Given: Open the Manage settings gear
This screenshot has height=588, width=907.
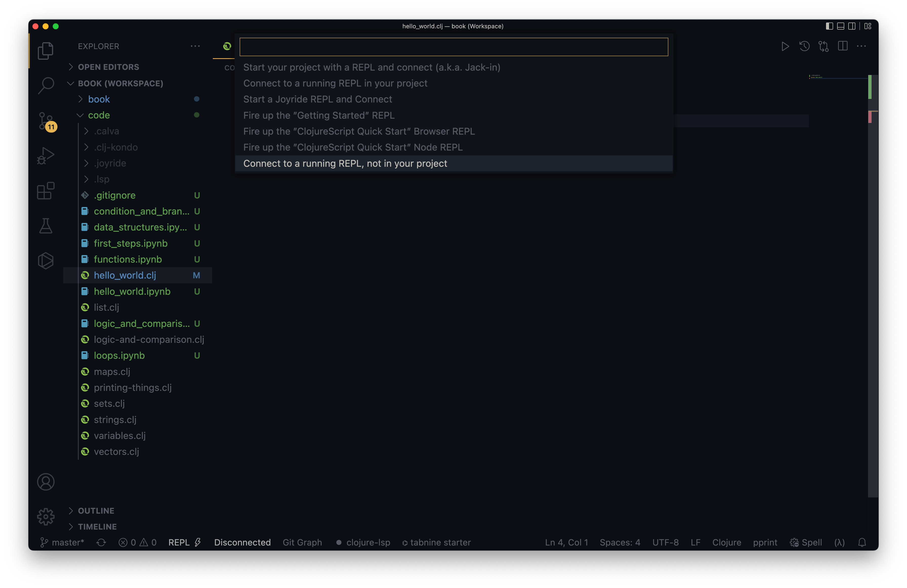Looking at the screenshot, I should [46, 516].
